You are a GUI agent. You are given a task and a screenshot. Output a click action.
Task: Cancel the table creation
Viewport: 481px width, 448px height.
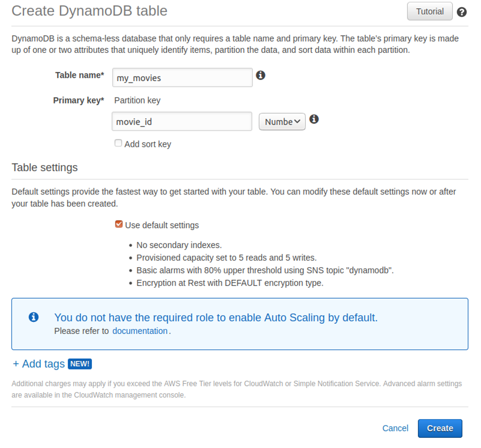395,428
